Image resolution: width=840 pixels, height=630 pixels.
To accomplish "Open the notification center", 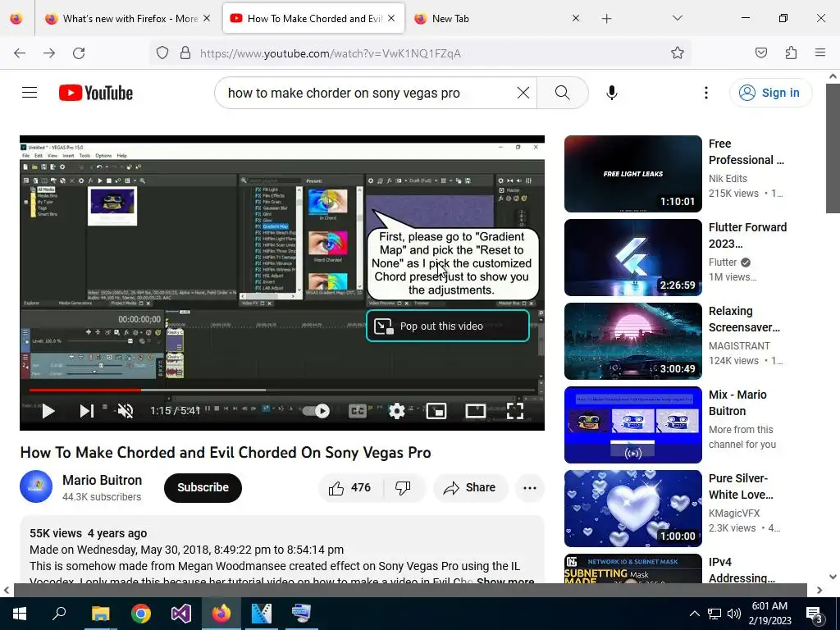I will coord(815,614).
